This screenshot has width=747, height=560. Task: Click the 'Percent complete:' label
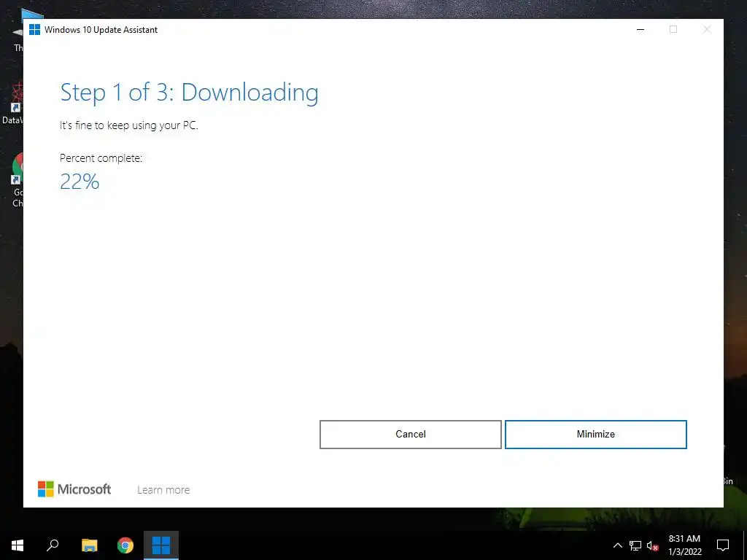(101, 158)
